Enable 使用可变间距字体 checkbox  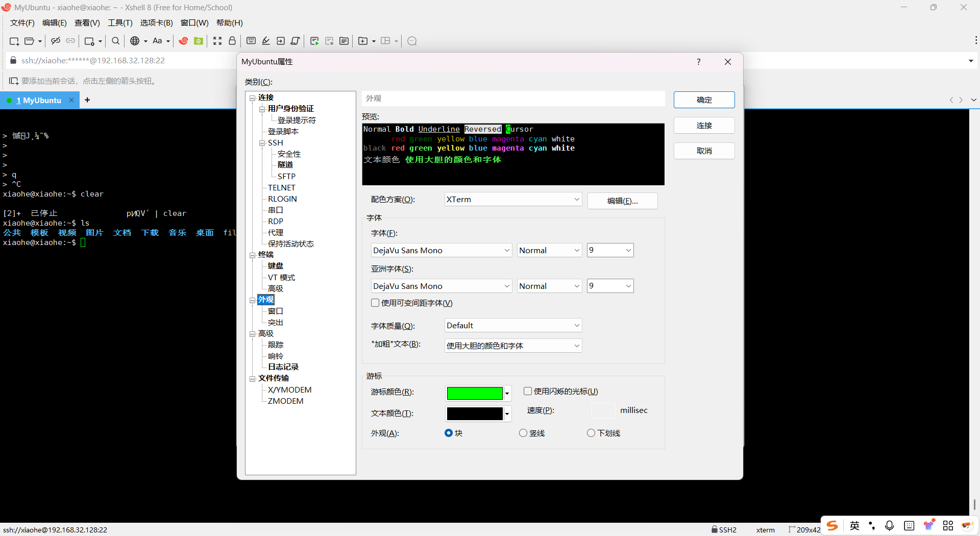[375, 303]
